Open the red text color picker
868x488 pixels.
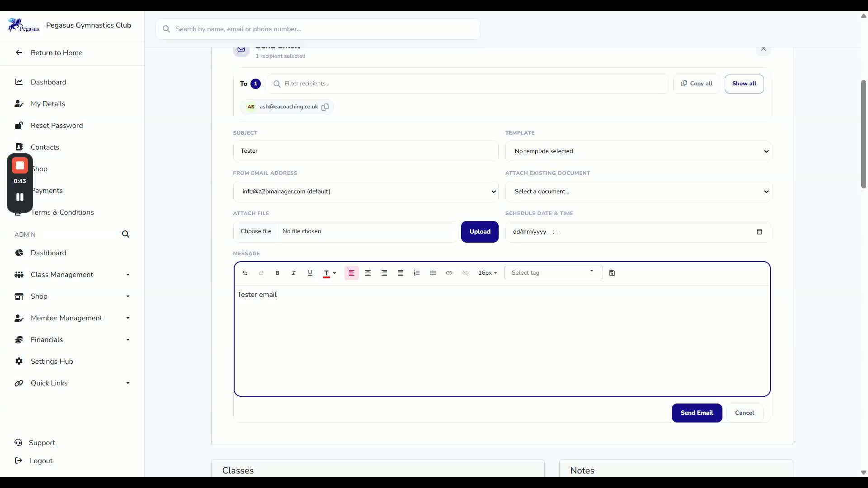[x=330, y=273]
